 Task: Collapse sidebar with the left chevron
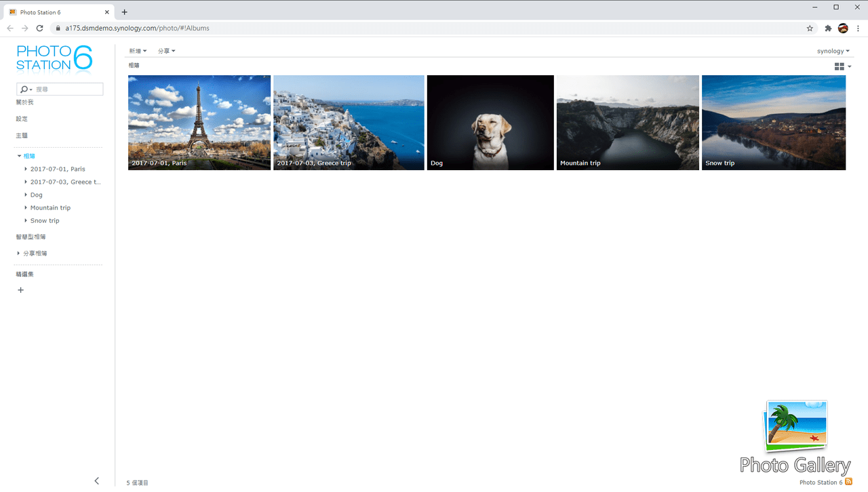pos(96,480)
